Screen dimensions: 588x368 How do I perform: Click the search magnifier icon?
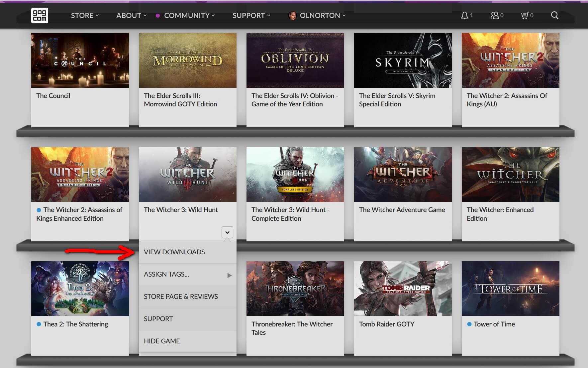click(554, 15)
